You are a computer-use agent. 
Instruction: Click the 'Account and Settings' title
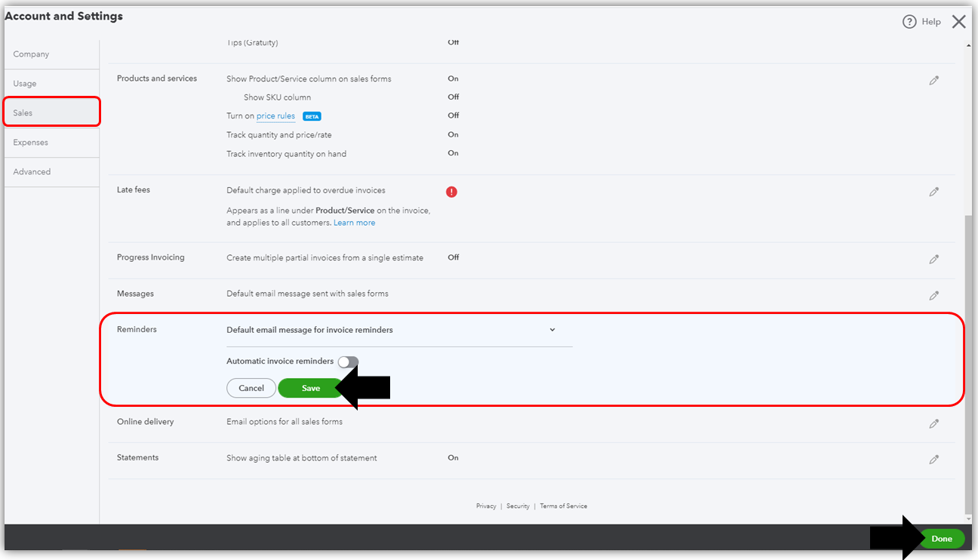63,16
